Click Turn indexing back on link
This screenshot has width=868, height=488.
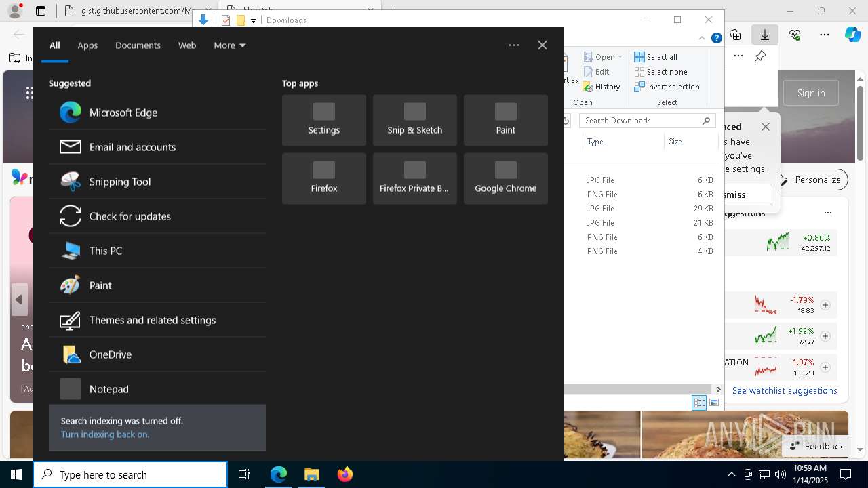(x=105, y=434)
